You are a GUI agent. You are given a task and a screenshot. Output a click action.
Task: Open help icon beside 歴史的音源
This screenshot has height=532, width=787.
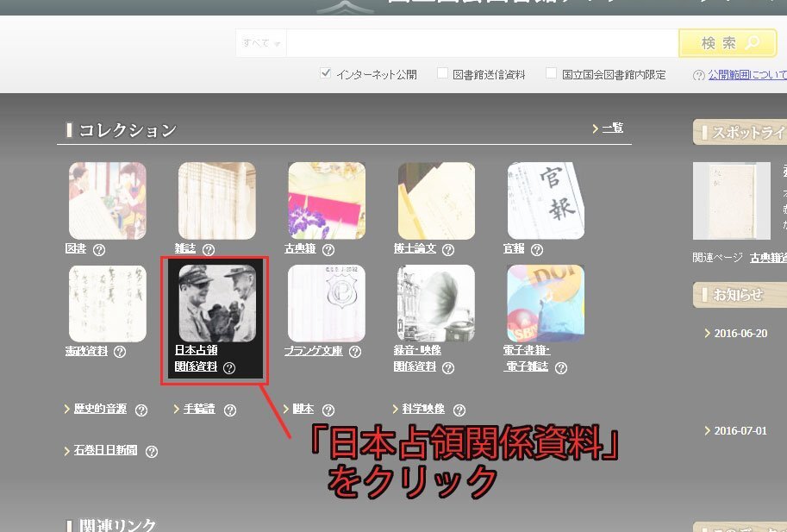[x=141, y=410]
